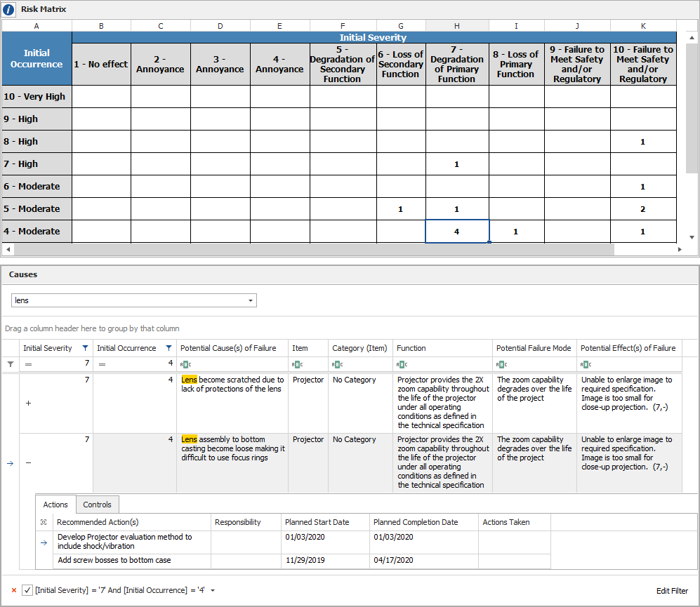
Task: Select the matrix cell showing 2 in column K
Action: tap(642, 209)
